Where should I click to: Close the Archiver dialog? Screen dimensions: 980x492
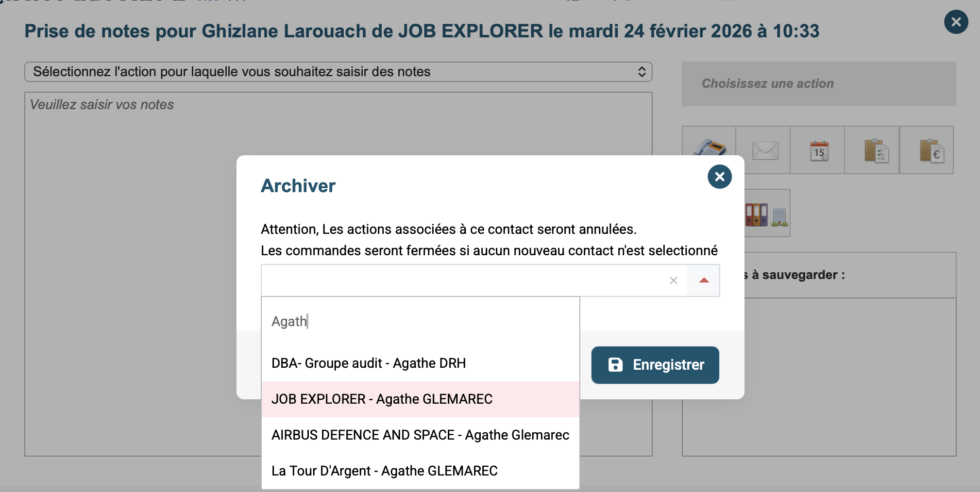tap(720, 177)
